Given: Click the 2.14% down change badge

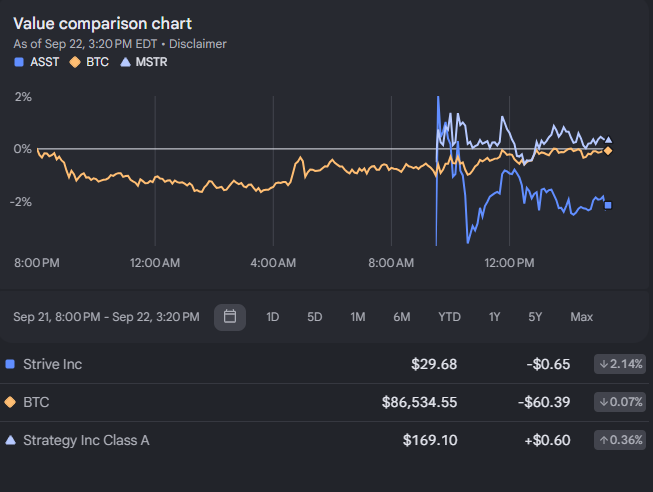Looking at the screenshot, I should pyautogui.click(x=620, y=364).
